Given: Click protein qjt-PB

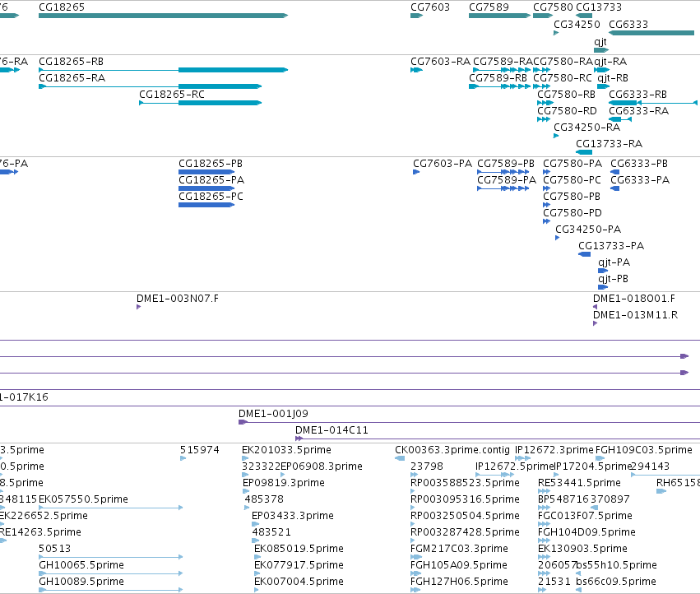Looking at the screenshot, I should 603,288.
